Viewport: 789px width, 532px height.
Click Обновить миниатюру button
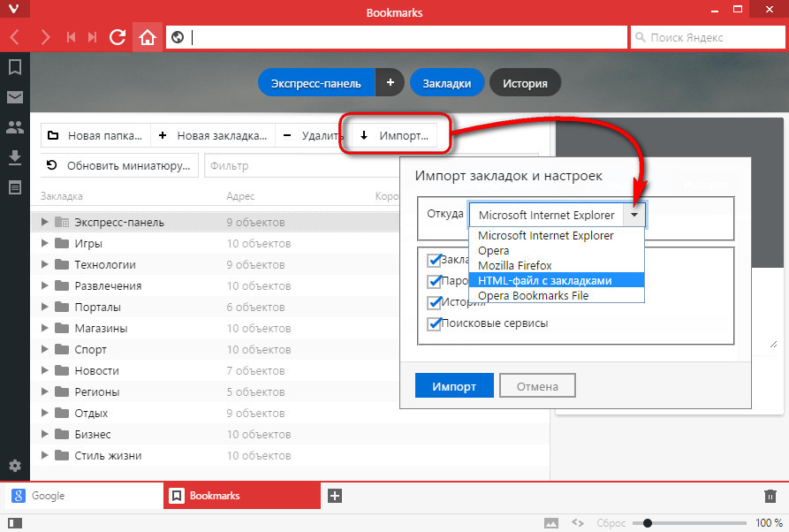point(119,165)
